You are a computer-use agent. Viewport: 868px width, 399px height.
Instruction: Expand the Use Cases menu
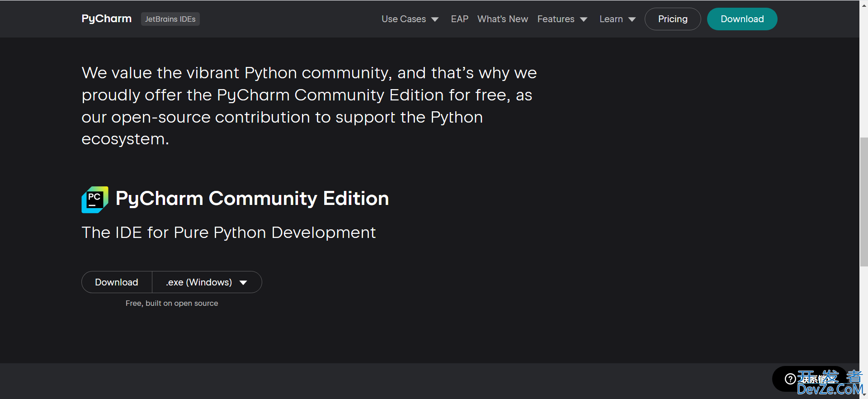coord(410,19)
